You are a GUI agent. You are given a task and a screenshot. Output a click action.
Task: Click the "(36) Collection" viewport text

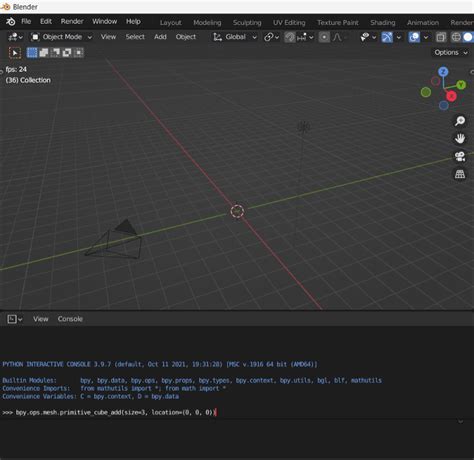28,80
